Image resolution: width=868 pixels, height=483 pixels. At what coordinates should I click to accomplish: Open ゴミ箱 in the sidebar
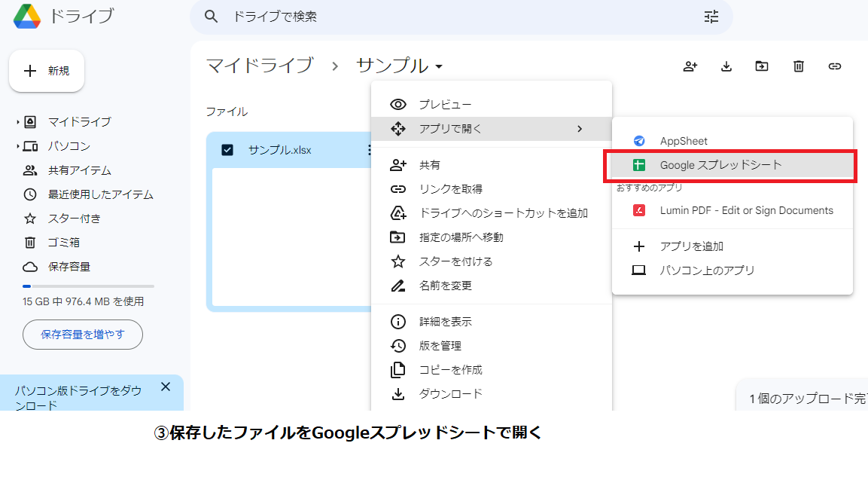[x=64, y=243]
